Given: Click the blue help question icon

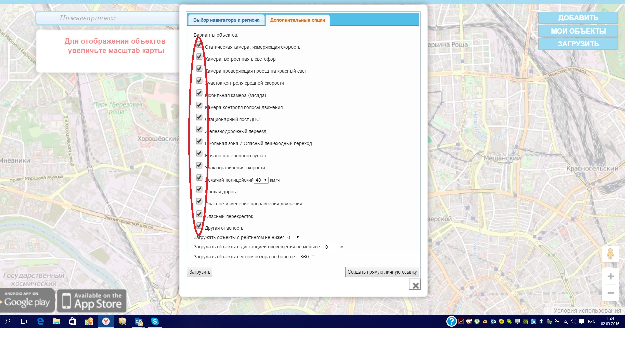Looking at the screenshot, I should point(451,322).
